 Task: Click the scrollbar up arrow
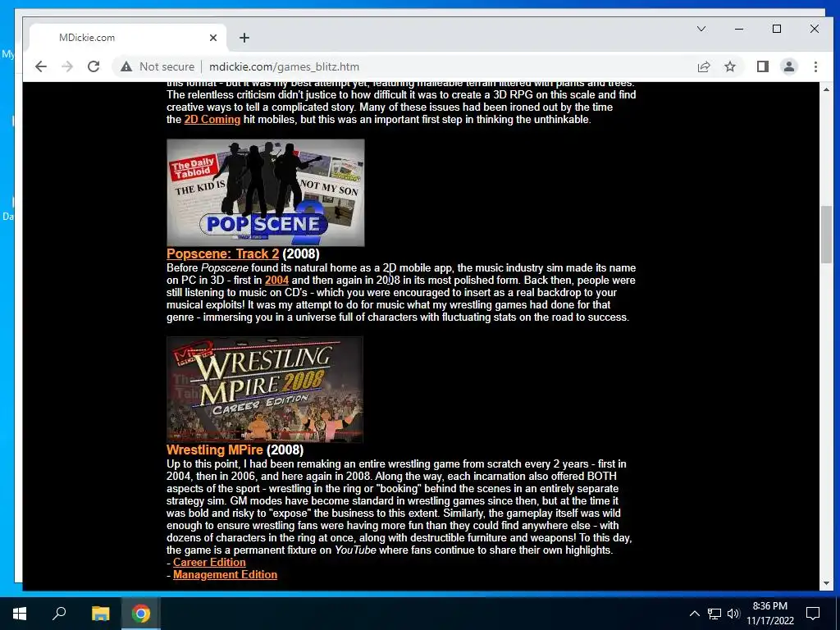tap(825, 89)
